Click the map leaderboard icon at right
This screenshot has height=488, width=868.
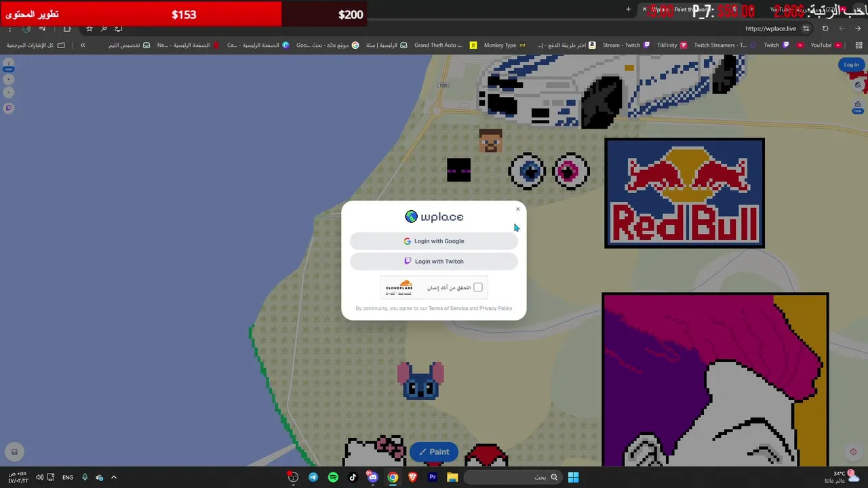pos(858,106)
